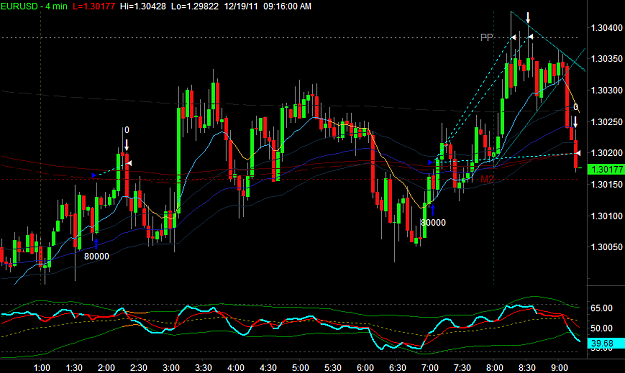Click the blue entry triangle near 7:00

[x=430, y=162]
